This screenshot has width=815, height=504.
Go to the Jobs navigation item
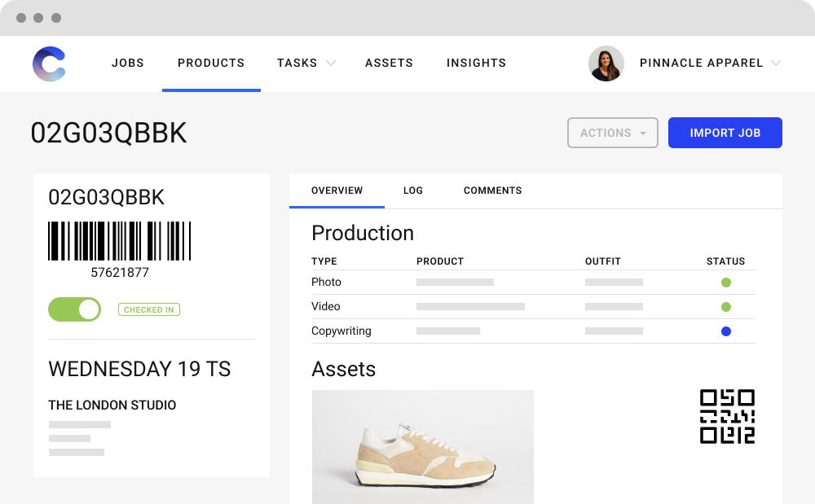coord(127,63)
